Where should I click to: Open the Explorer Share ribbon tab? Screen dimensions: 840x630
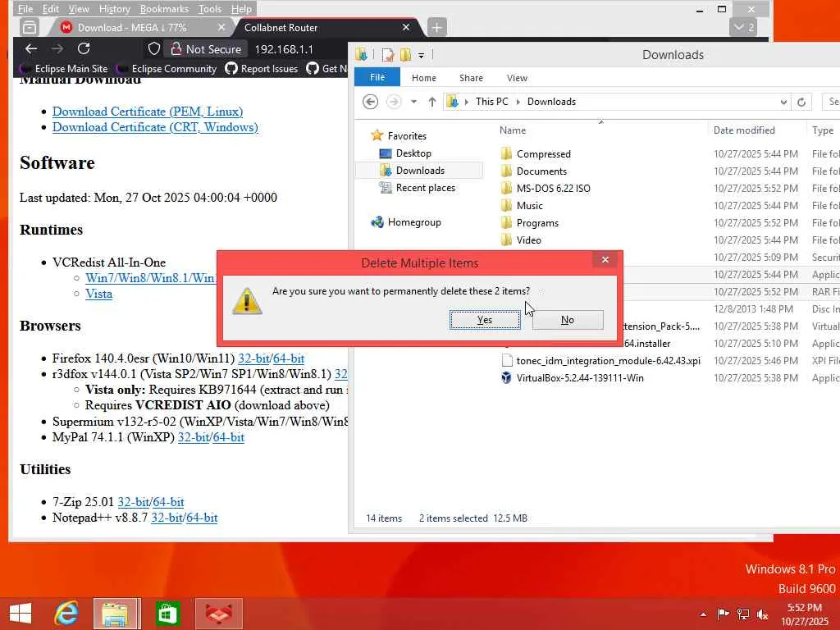471,78
